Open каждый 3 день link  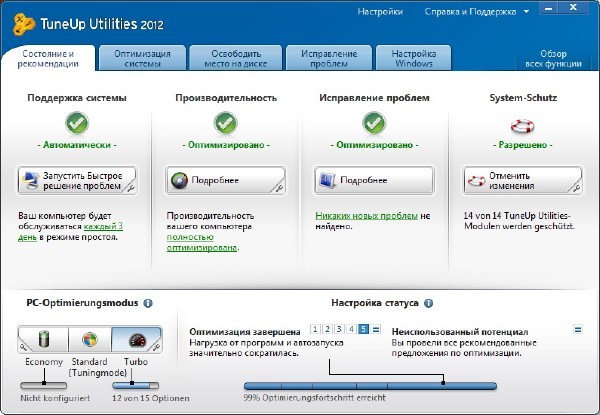click(x=70, y=232)
